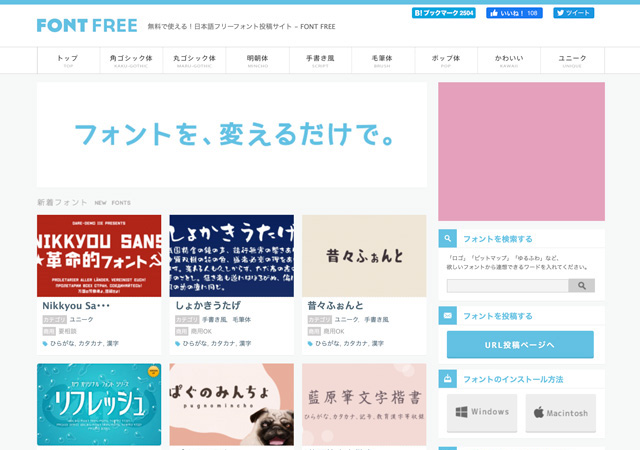Open the かわいい category tab

pyautogui.click(x=509, y=60)
